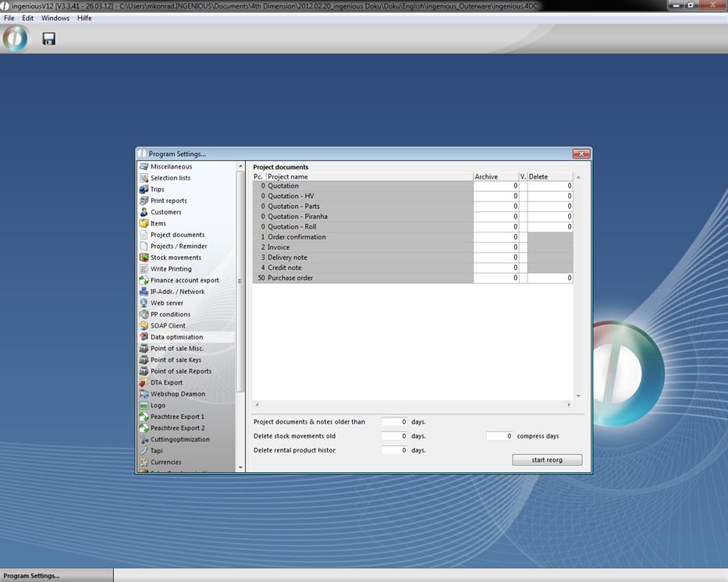
Task: Select the Customers icon in settings list
Action: pyautogui.click(x=144, y=212)
